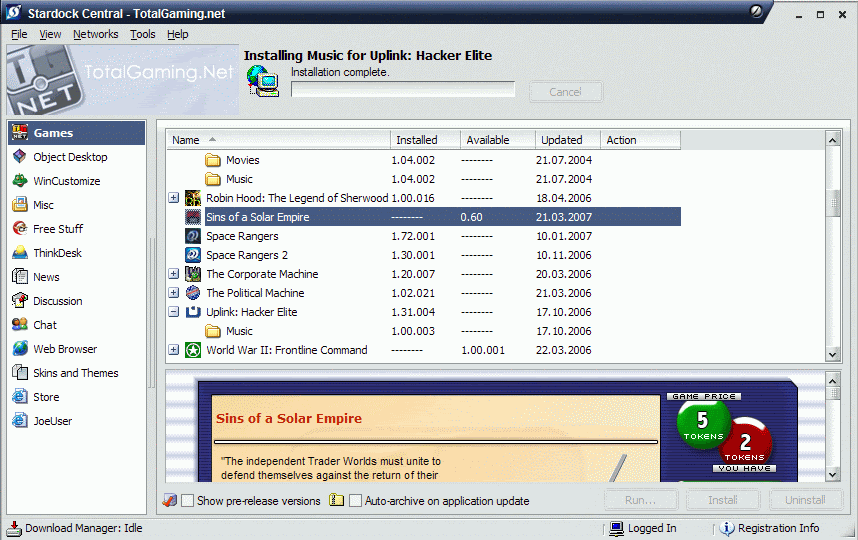The height and width of the screenshot is (540, 858).
Task: Click the Space Rangers game icon
Action: click(x=193, y=236)
